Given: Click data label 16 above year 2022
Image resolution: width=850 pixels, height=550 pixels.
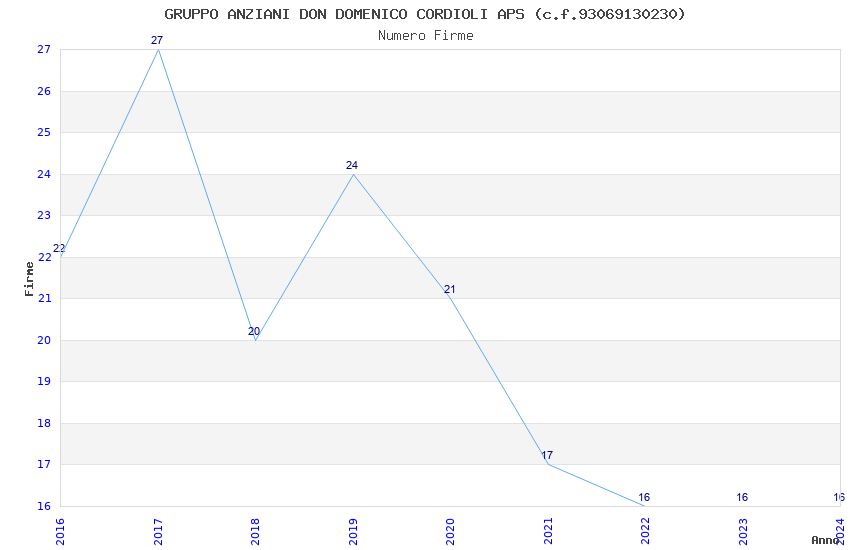Looking at the screenshot, I should pyautogui.click(x=644, y=497).
